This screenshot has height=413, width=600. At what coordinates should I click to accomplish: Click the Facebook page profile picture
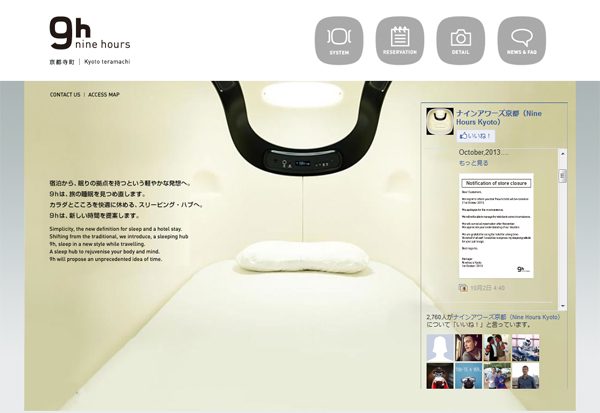[x=440, y=121]
